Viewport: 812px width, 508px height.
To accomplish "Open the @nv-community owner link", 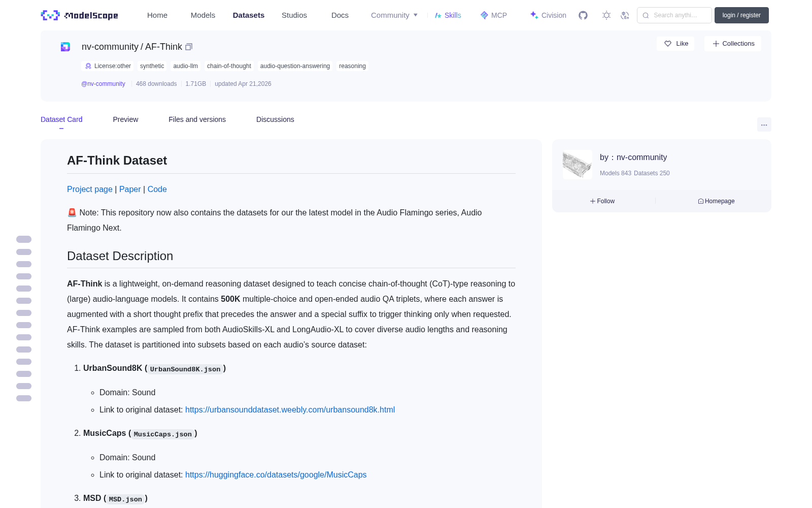I will (x=103, y=84).
